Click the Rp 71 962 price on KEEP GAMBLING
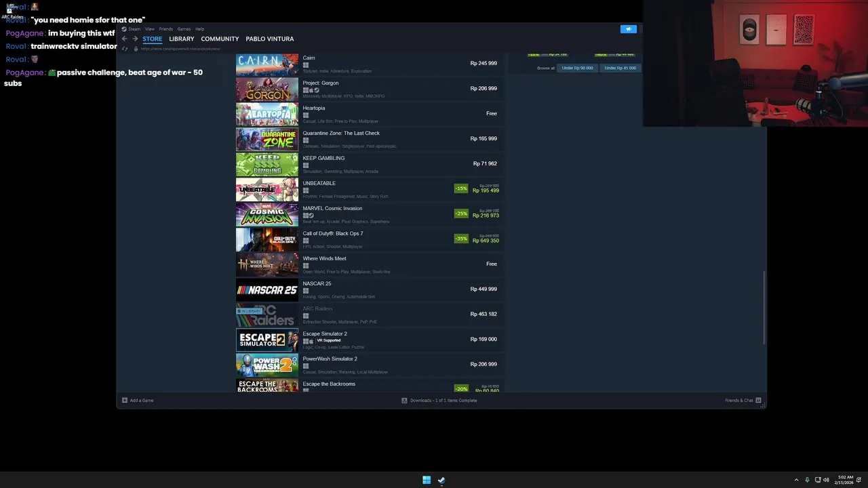 click(485, 163)
